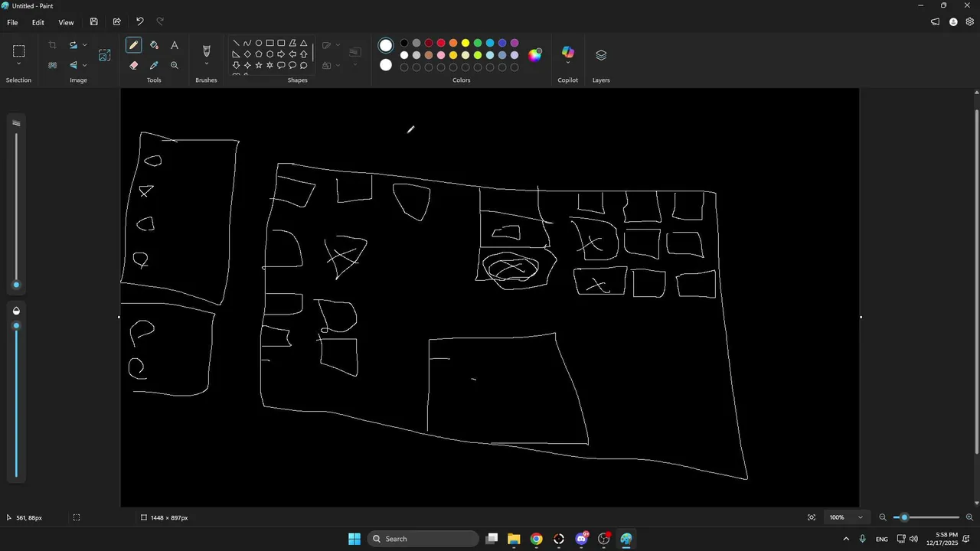
Task: Select the Pencil tool
Action: click(x=134, y=45)
